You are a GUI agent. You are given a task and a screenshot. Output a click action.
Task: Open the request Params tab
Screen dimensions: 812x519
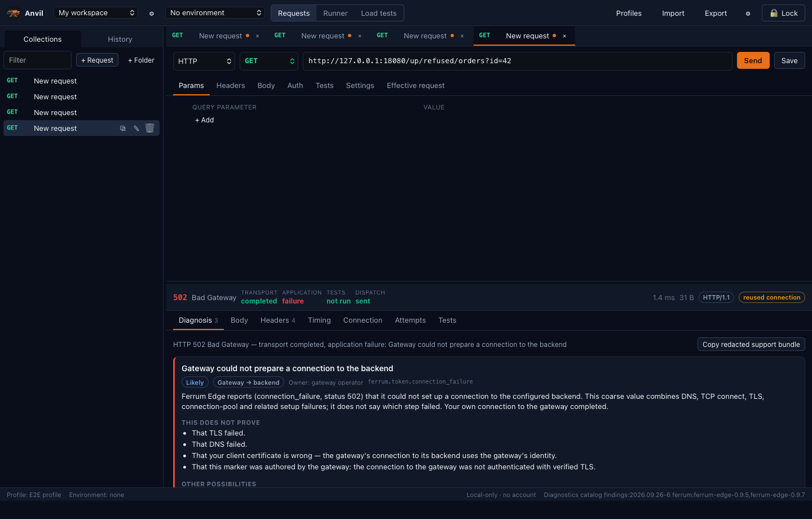click(191, 86)
